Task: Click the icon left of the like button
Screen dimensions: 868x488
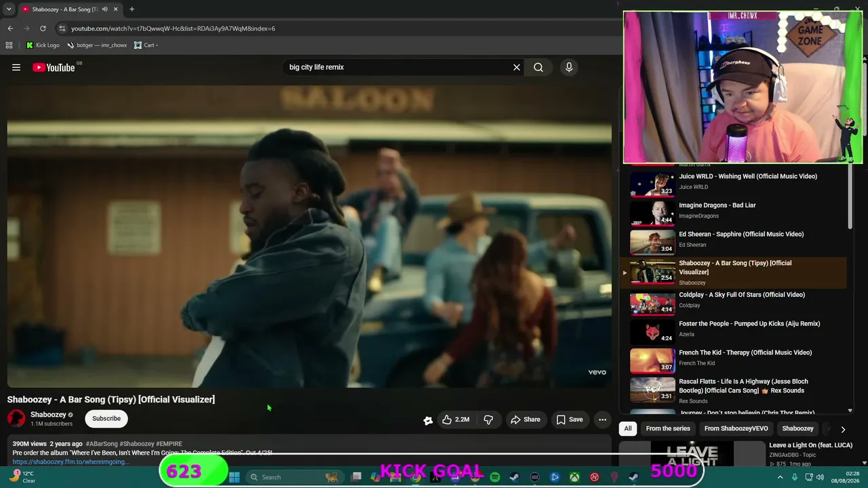Action: (428, 420)
